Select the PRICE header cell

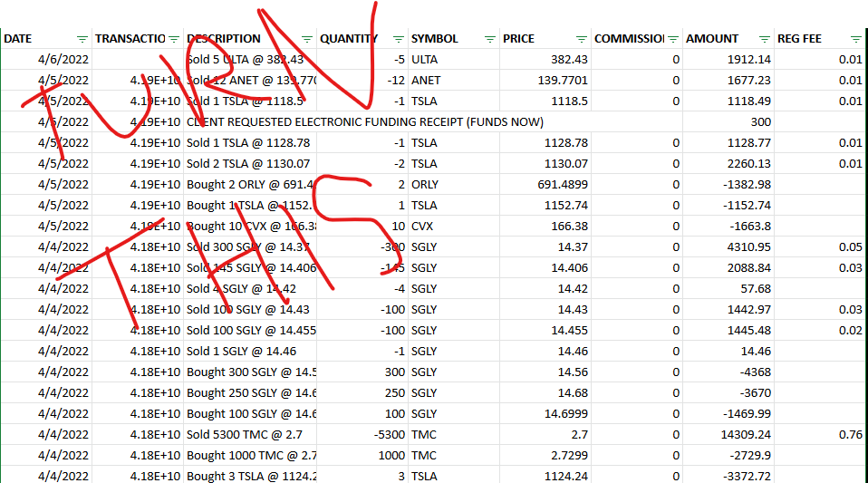[545, 39]
